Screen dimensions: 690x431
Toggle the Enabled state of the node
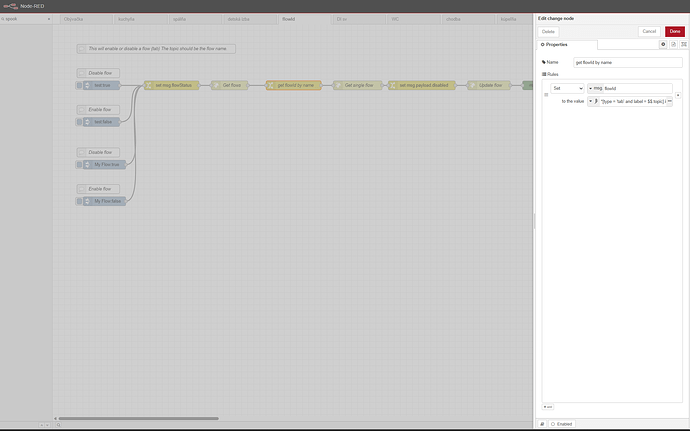click(562, 424)
